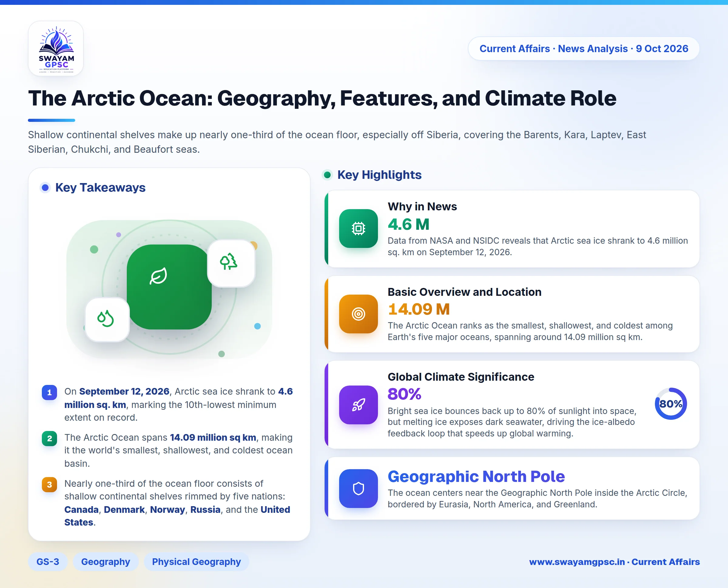The height and width of the screenshot is (588, 728).
Task: Click the 14.09 M figure
Action: 419,309
